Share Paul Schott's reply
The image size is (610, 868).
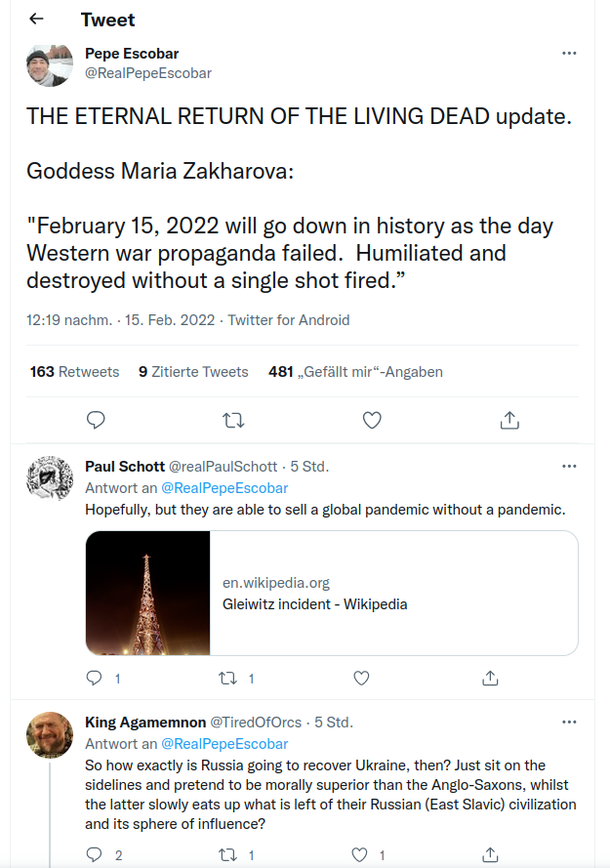[490, 679]
